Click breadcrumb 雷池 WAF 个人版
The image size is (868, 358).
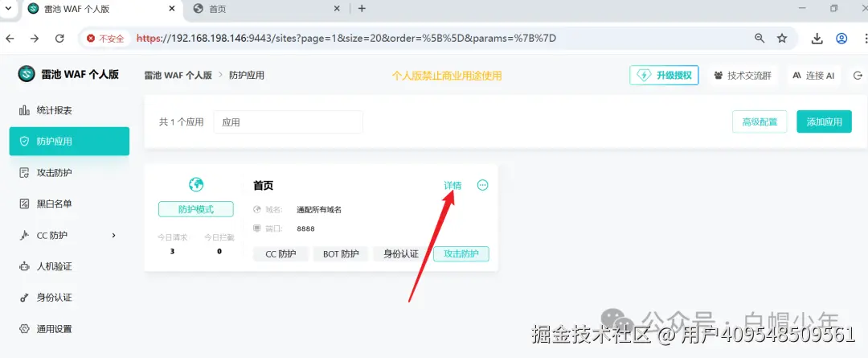[x=178, y=76]
